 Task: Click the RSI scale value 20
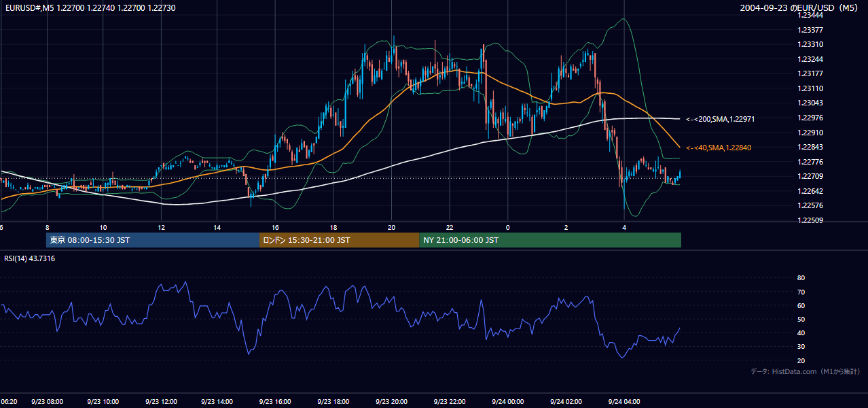tap(801, 360)
